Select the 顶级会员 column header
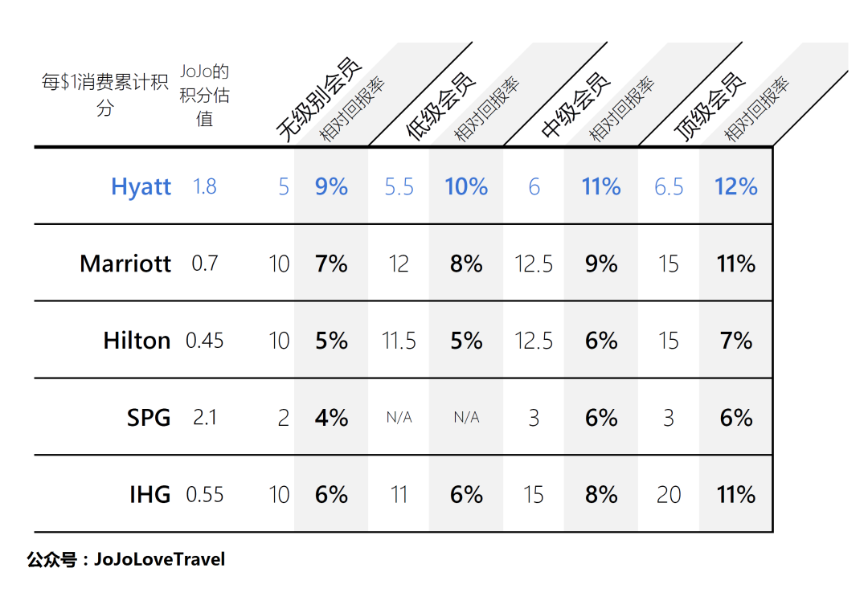 [710, 106]
